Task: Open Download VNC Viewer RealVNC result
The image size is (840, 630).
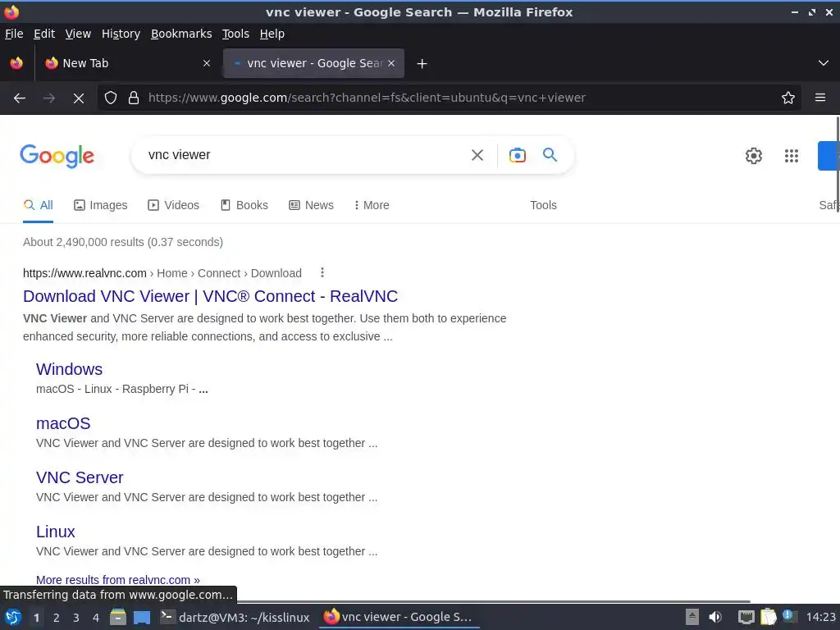Action: pyautogui.click(x=211, y=296)
